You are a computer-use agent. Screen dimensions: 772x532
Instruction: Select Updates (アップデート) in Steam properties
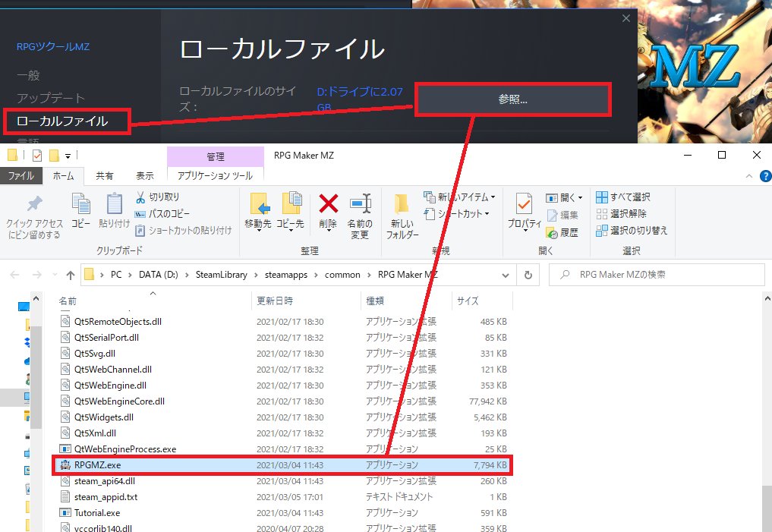coord(51,98)
